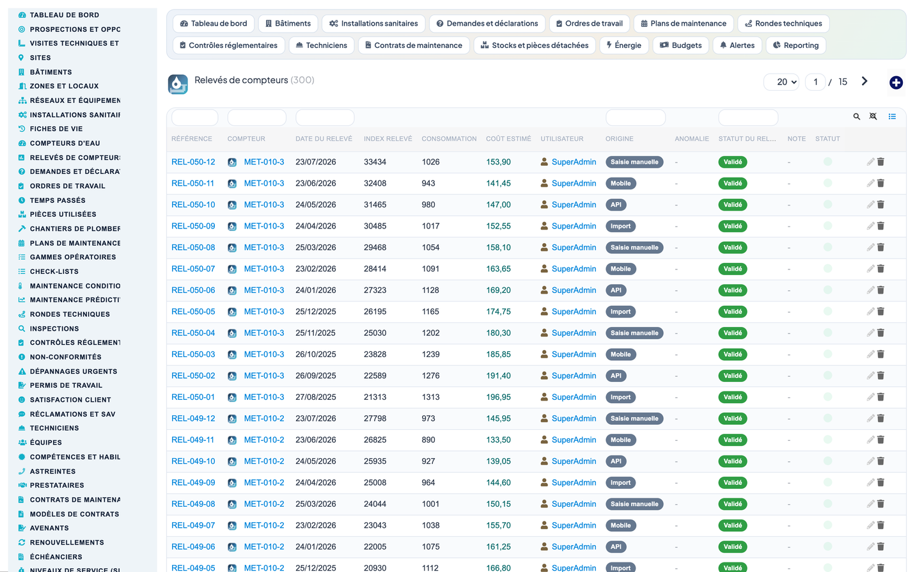Open the Budgets tab
The height and width of the screenshot is (572, 924).
click(x=681, y=45)
